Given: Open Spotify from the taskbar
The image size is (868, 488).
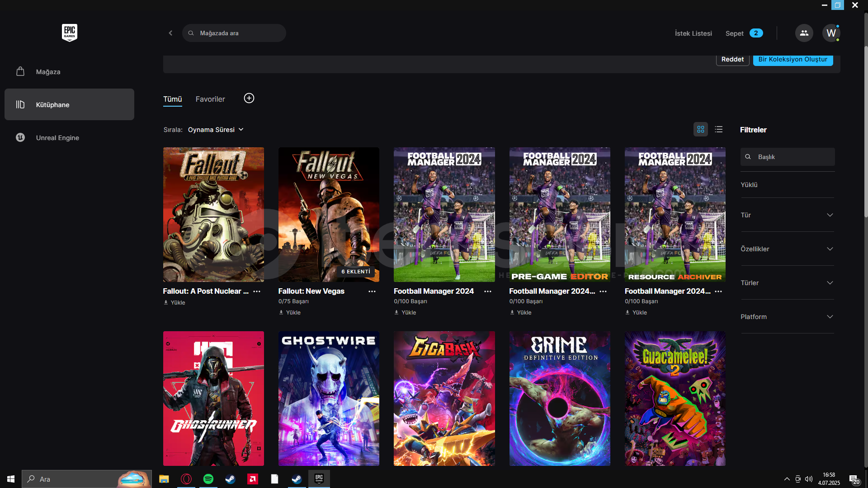Looking at the screenshot, I should (208, 479).
